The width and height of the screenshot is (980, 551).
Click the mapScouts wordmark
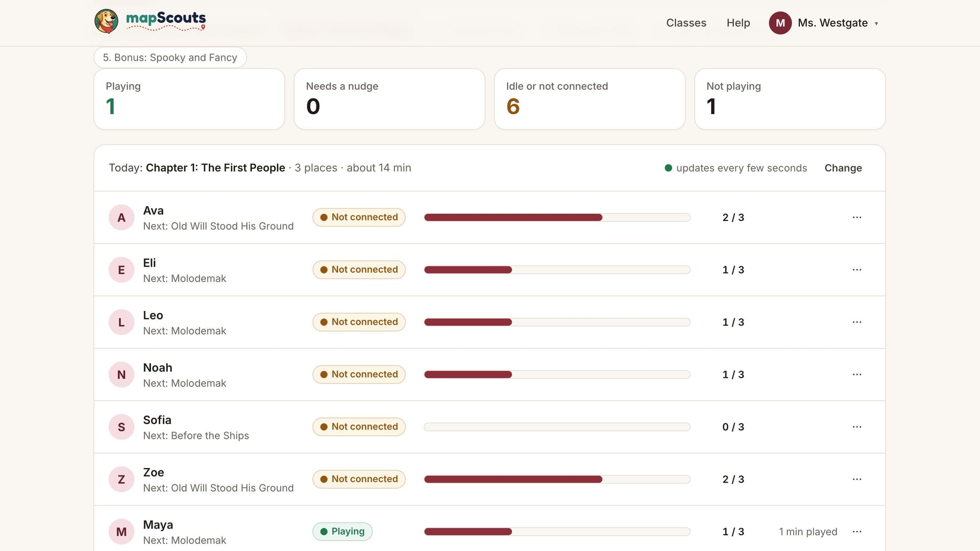166,20
